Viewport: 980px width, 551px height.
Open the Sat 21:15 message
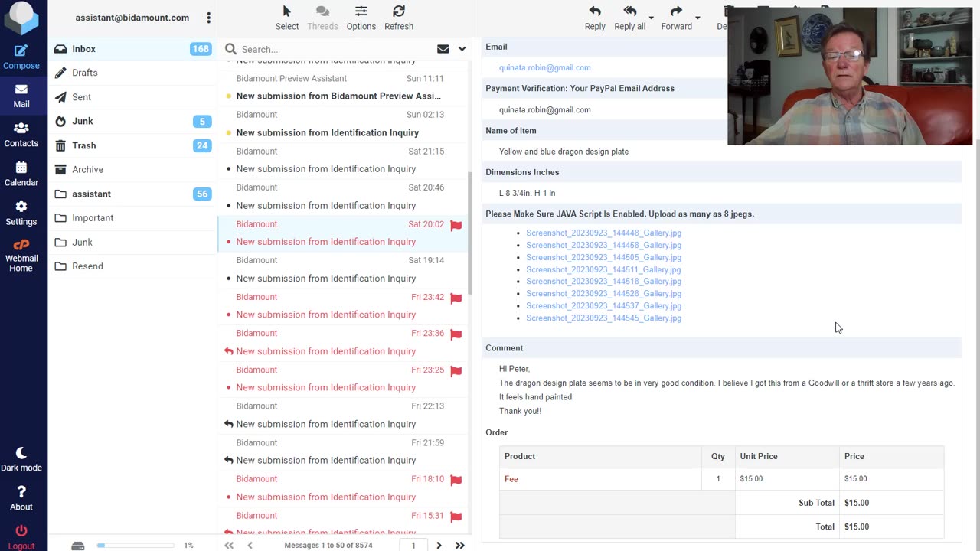coord(342,160)
